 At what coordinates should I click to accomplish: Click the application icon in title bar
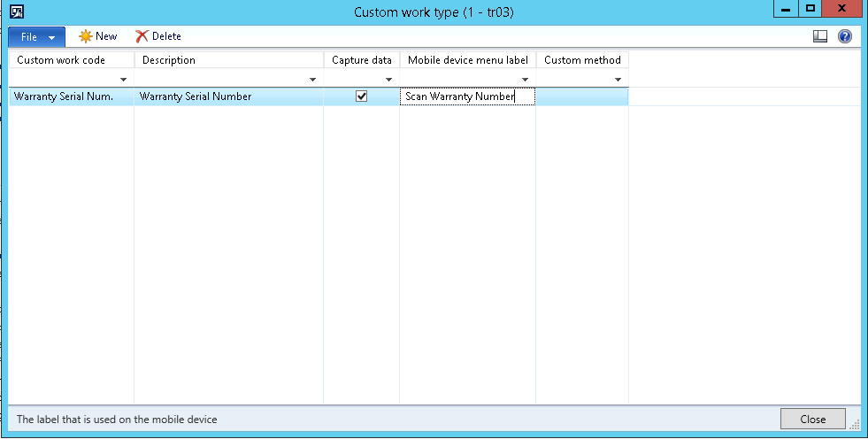tap(17, 12)
